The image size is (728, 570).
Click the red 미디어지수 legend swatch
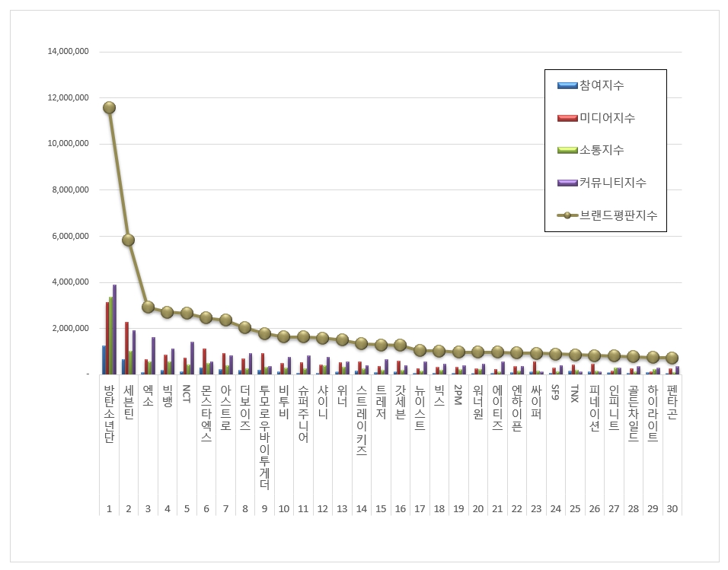pos(567,118)
